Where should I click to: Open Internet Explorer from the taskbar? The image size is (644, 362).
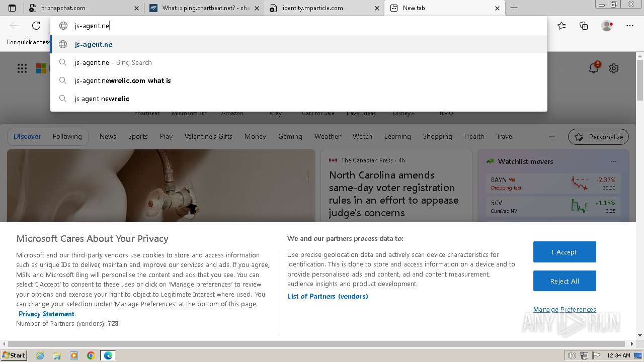pos(40,355)
